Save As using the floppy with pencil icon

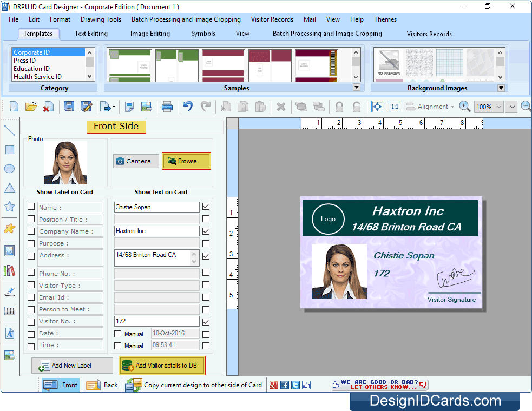(x=86, y=107)
